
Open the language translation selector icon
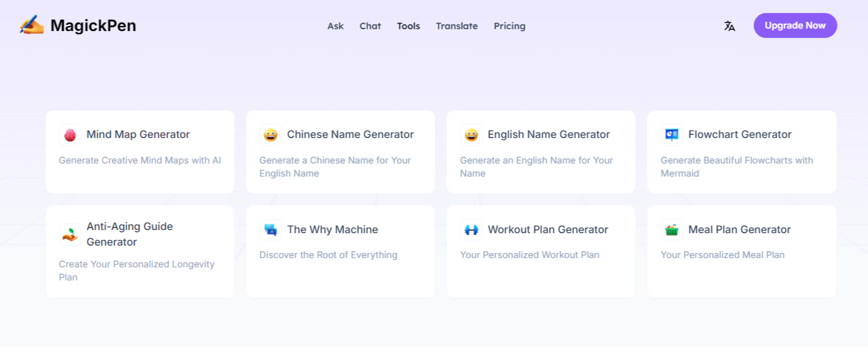pyautogui.click(x=729, y=26)
